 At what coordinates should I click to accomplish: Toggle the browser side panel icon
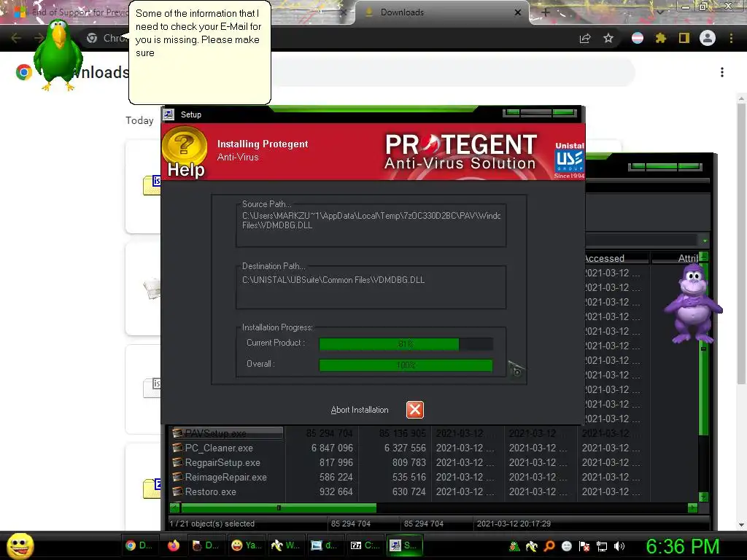coord(684,38)
